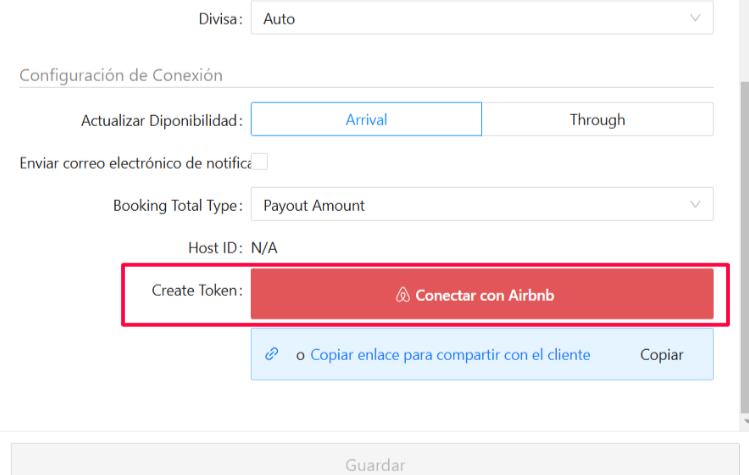The height and width of the screenshot is (475, 749).
Task: Click the chain link icon in blue box
Action: pyautogui.click(x=271, y=354)
